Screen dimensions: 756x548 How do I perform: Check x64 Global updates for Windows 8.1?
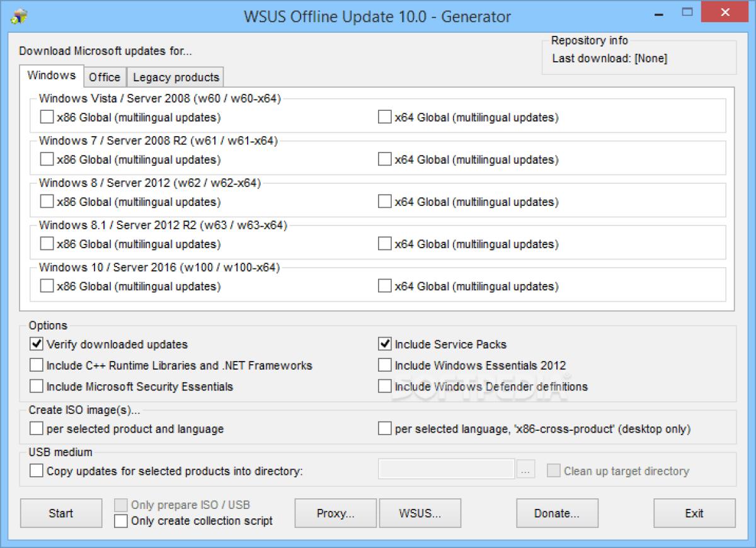click(384, 244)
